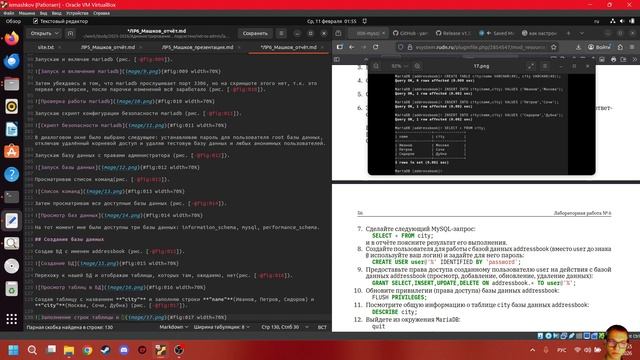
Task: Open Windows Start menu
Action: click(13, 350)
